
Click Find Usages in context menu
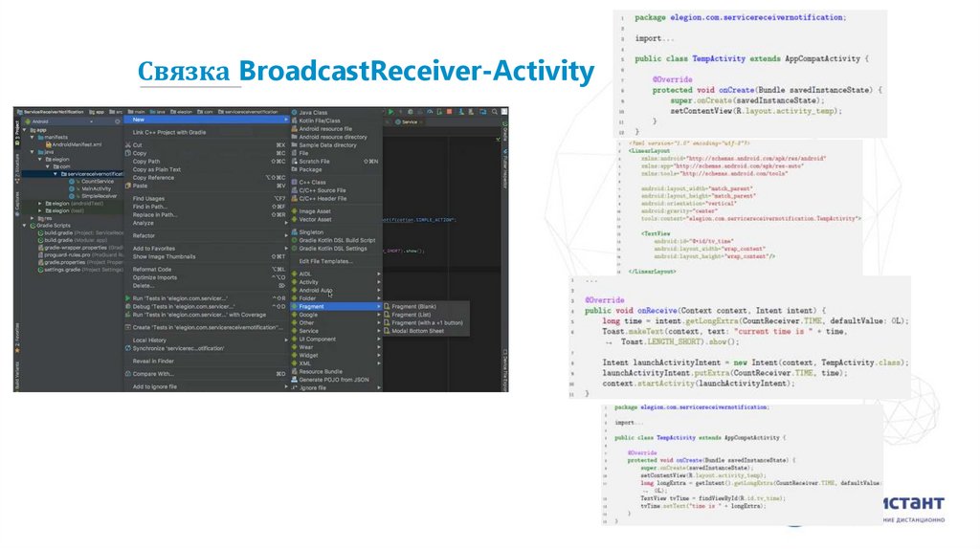click(x=148, y=198)
